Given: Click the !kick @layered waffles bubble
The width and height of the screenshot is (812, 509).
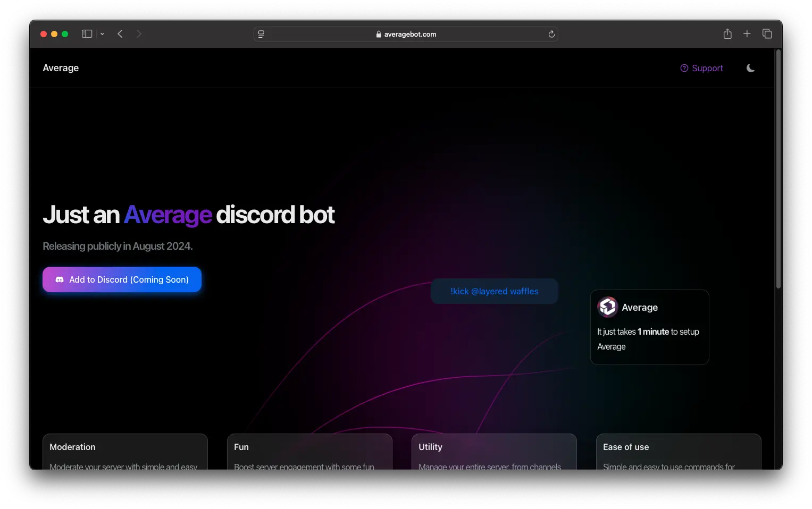Looking at the screenshot, I should (x=494, y=291).
